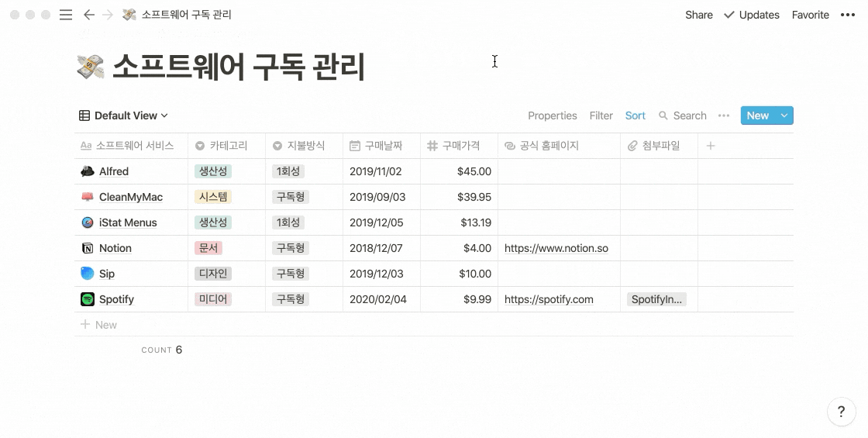Open 카테고리 column header menu
Screen dimensions: 868x438
point(226,146)
